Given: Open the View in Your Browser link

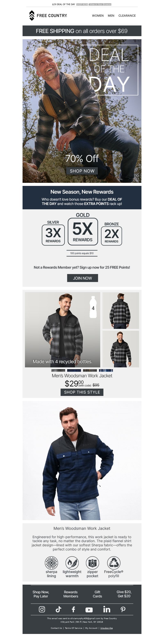Looking at the screenshot, I should (x=100, y=4).
